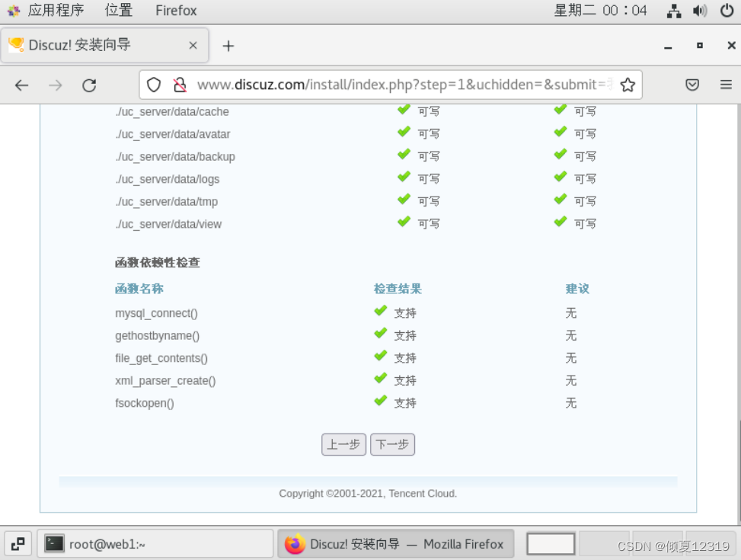Image resolution: width=741 pixels, height=560 pixels.
Task: Click the Copyright Tencent Cloud footer text
Action: pos(368,494)
